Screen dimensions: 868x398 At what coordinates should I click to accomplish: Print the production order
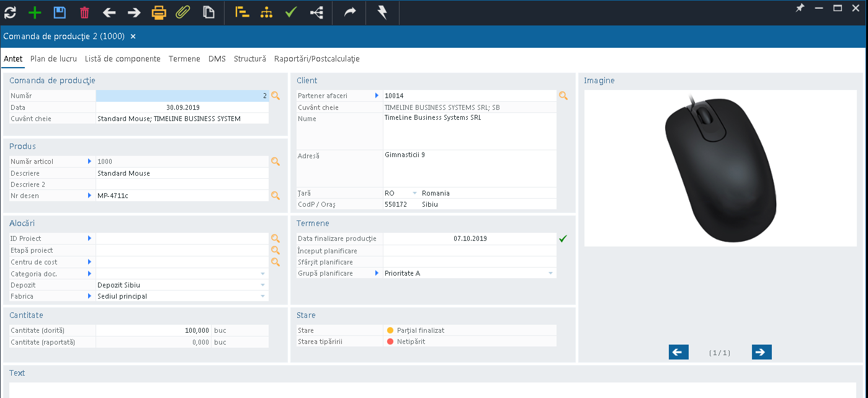coord(159,12)
